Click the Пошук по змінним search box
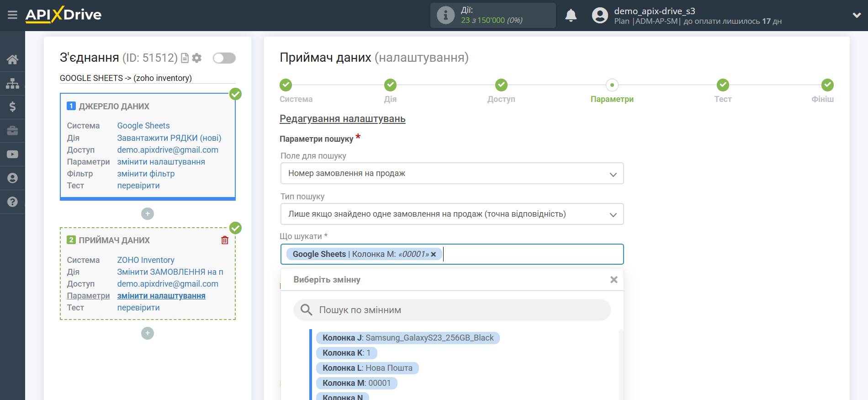The width and height of the screenshot is (868, 400). 452,310
